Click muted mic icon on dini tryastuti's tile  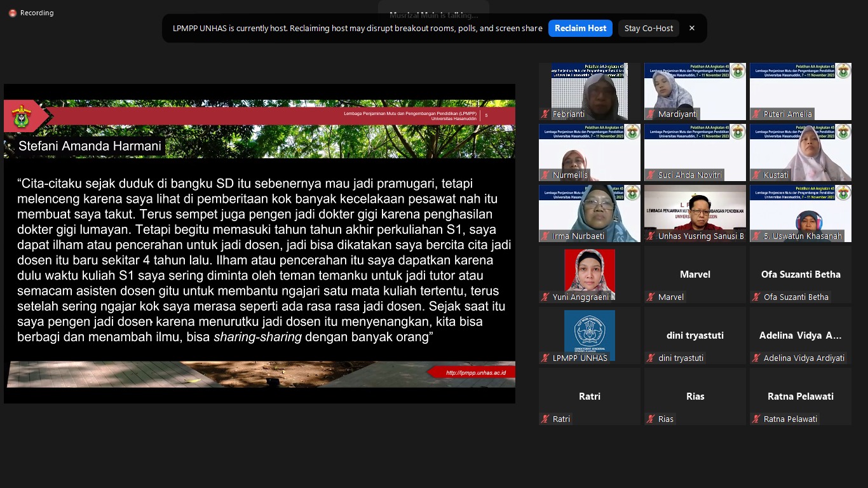click(651, 358)
